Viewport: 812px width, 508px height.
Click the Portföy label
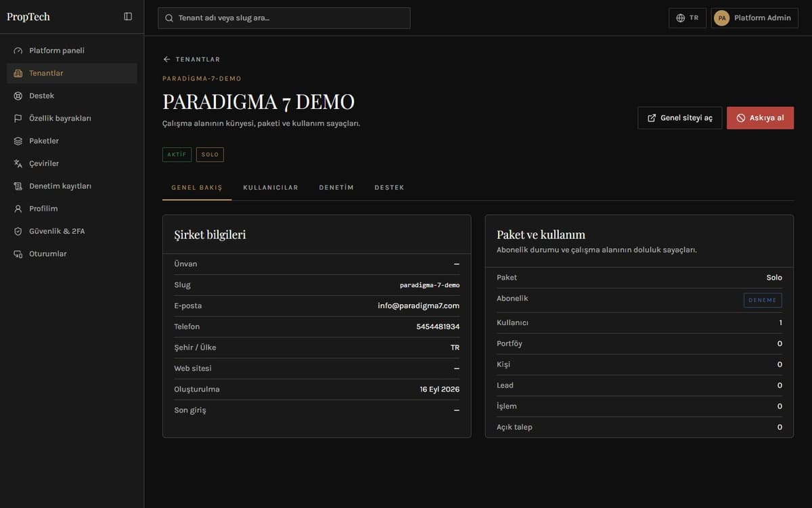(x=510, y=344)
